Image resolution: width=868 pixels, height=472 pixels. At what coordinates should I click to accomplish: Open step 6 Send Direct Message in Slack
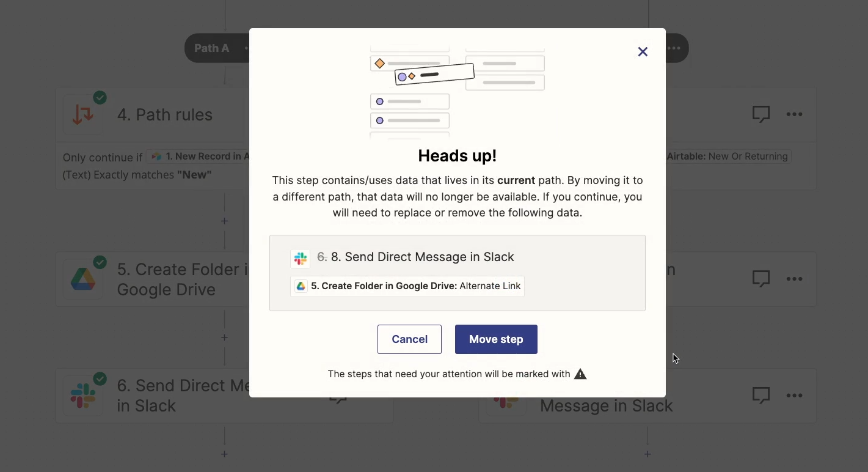182,396
